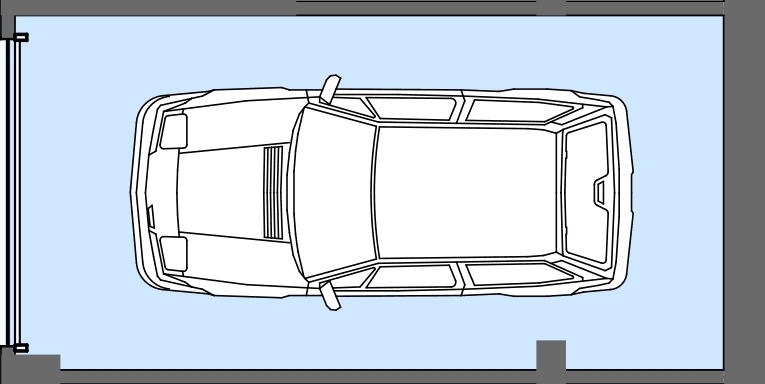
Task: Select the lower front door window
Action: 411,276
